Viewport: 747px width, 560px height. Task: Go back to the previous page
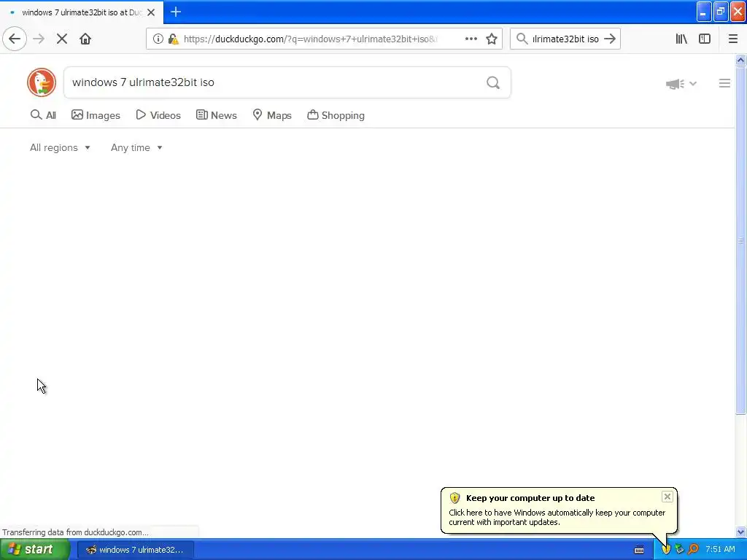15,39
